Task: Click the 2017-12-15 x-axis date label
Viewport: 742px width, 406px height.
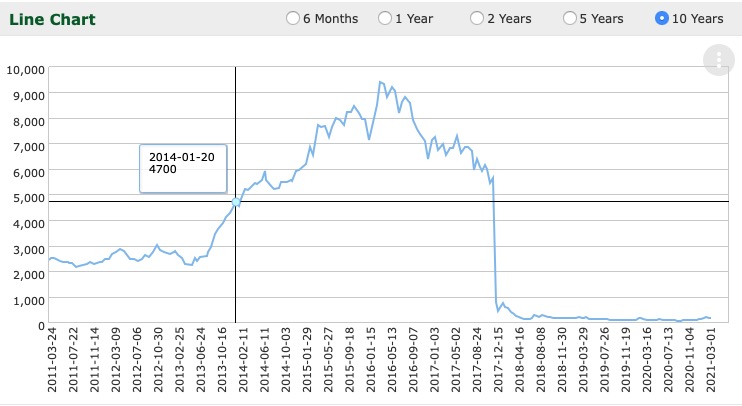Action: (x=498, y=360)
